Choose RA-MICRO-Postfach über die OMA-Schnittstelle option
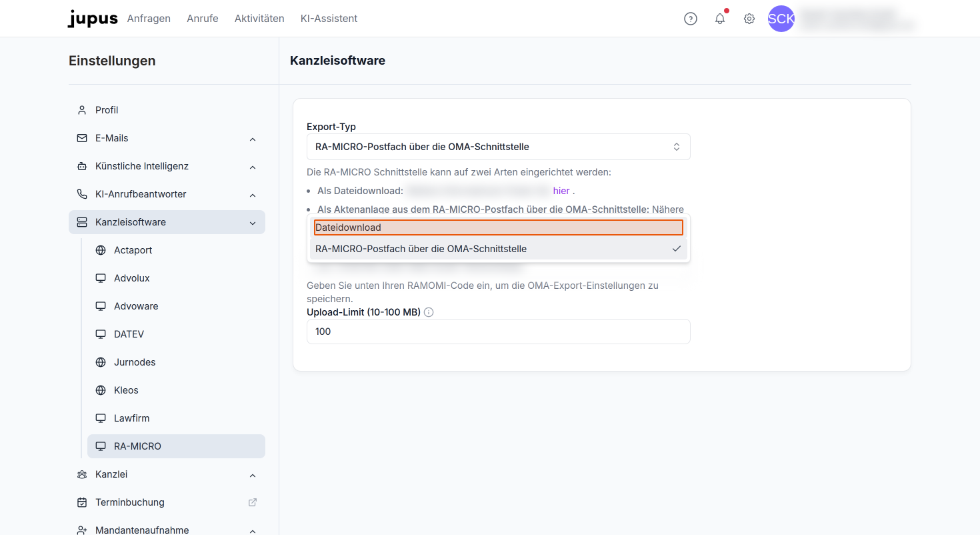 [499, 249]
